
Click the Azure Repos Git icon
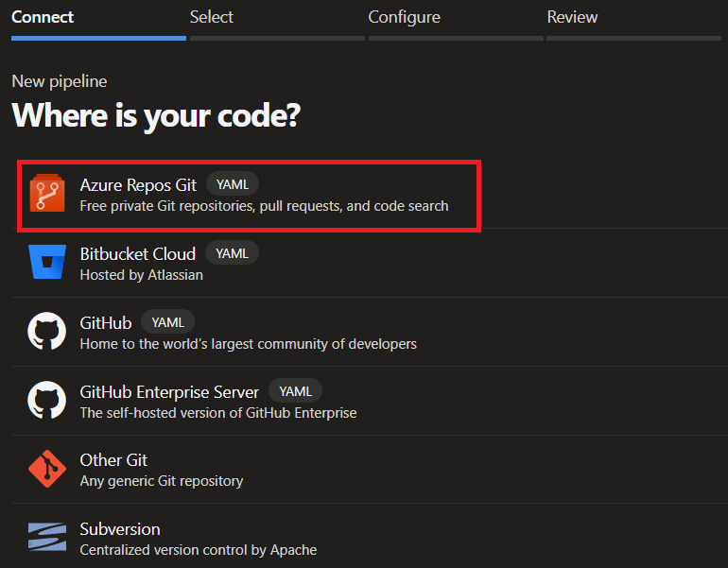pos(46,194)
